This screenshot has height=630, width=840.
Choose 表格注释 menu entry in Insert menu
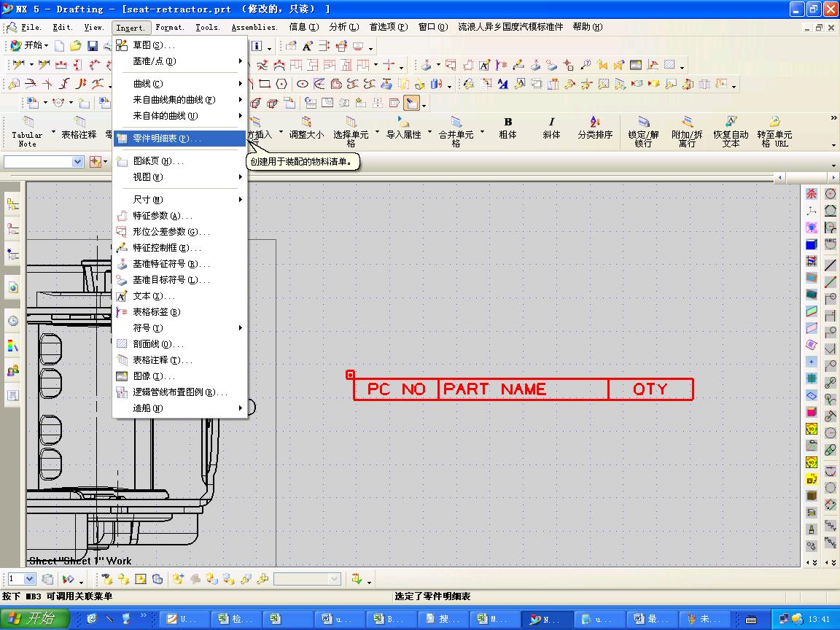coord(179,360)
